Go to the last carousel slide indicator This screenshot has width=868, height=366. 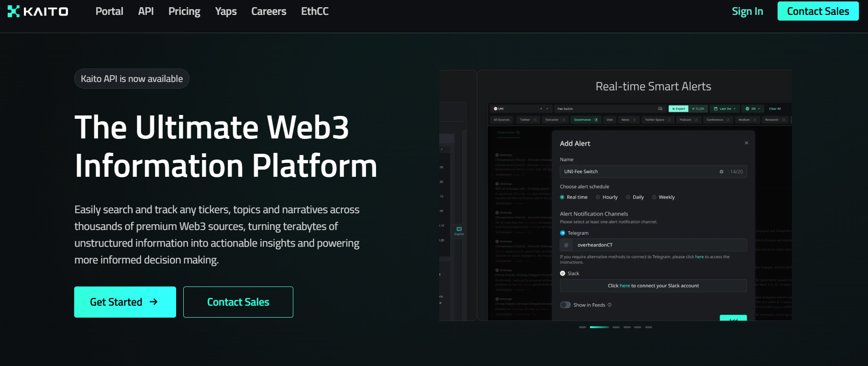pyautogui.click(x=648, y=327)
